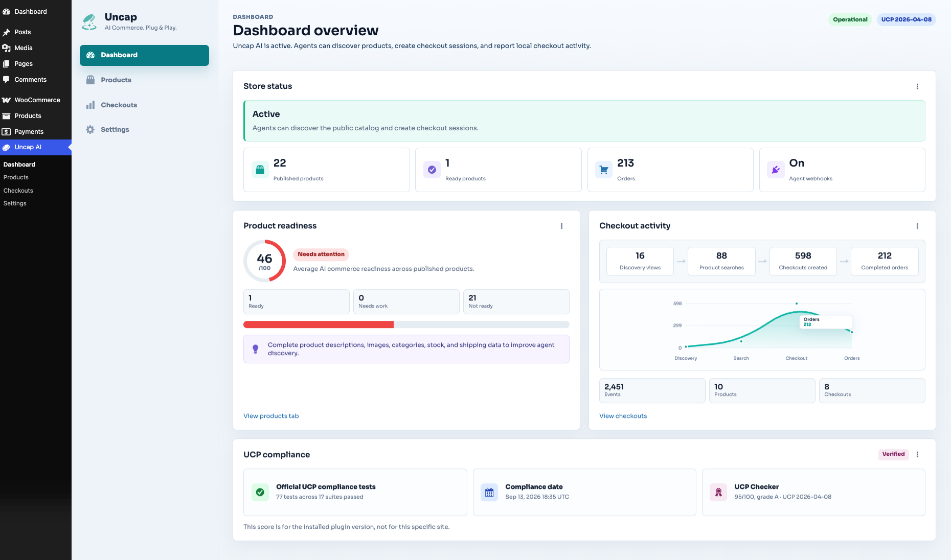951x560 pixels.
Task: Open Checkout activity options menu
Action: (917, 226)
